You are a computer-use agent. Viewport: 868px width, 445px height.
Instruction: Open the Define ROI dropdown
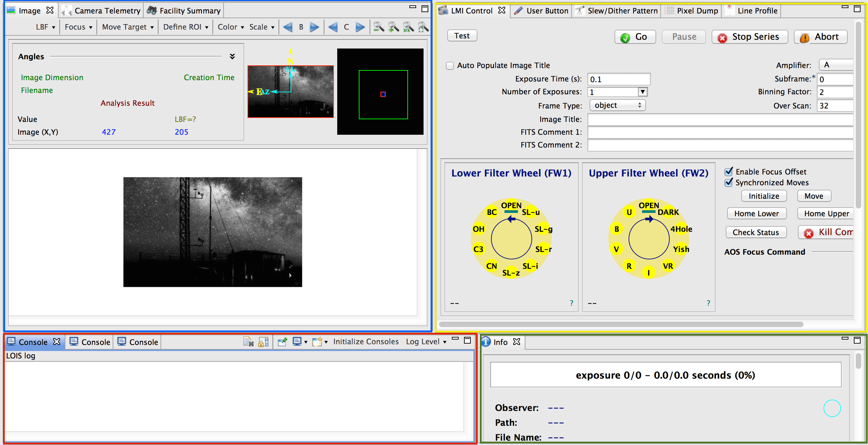(x=186, y=27)
